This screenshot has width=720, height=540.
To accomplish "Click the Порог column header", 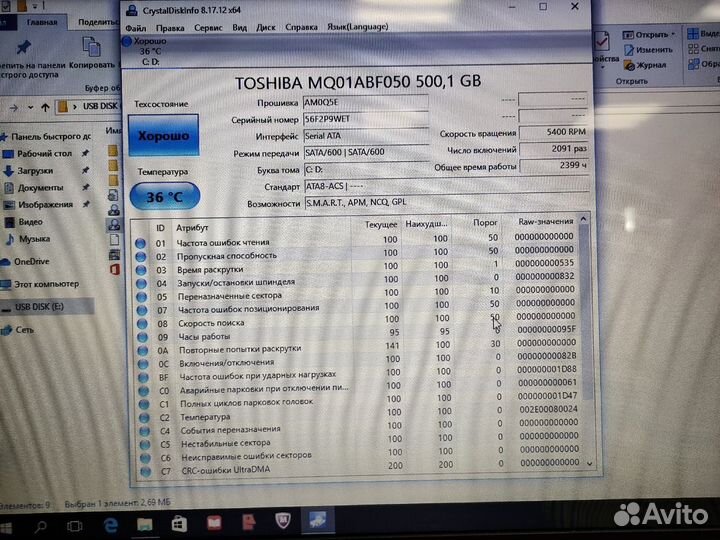I will (x=485, y=223).
